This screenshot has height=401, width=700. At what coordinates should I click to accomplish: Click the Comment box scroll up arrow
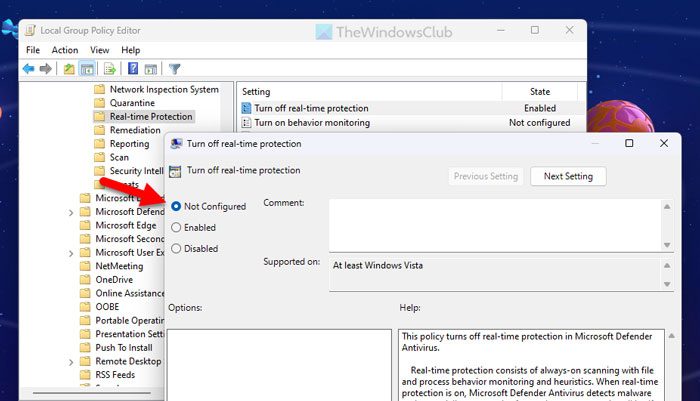(667, 206)
